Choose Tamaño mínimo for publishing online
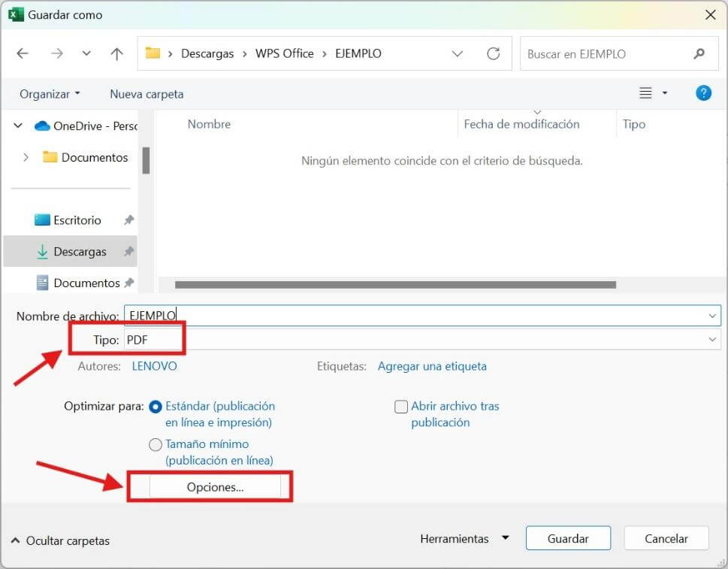 point(155,444)
